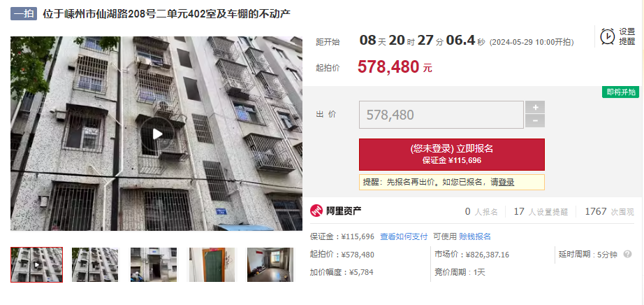Increase the bid with the plus button
644x305 pixels.
coord(535,108)
